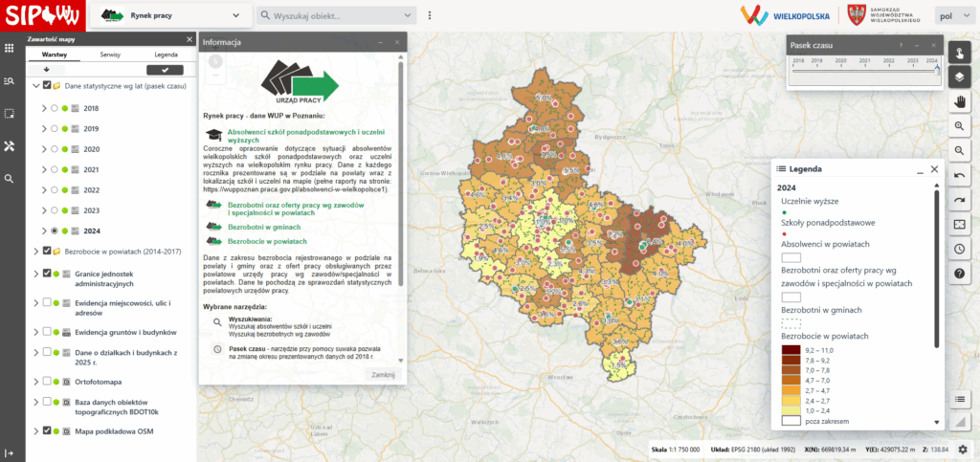Open the time bar with the clock icon
The width and height of the screenshot is (980, 462).
coord(959,249)
